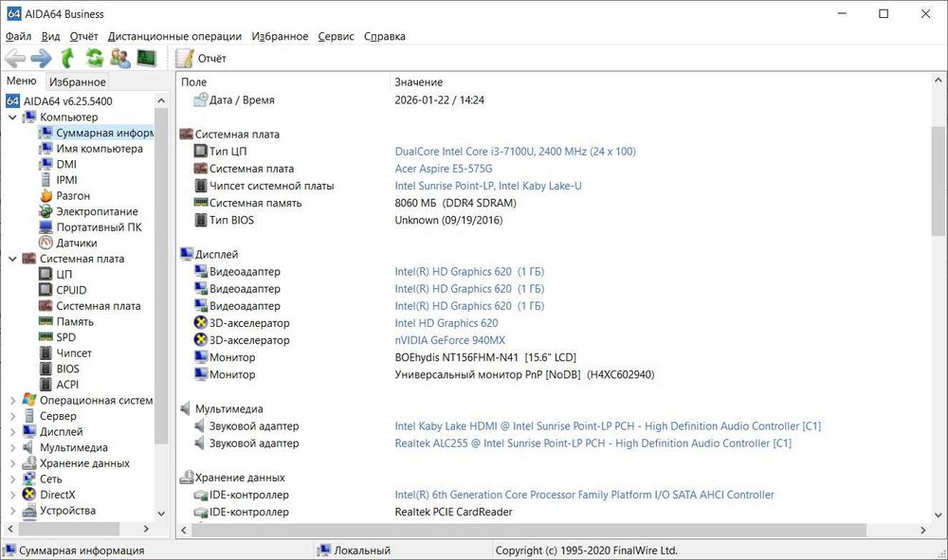Expand the Операционная система tree node
This screenshot has height=560, width=948.
click(12, 400)
